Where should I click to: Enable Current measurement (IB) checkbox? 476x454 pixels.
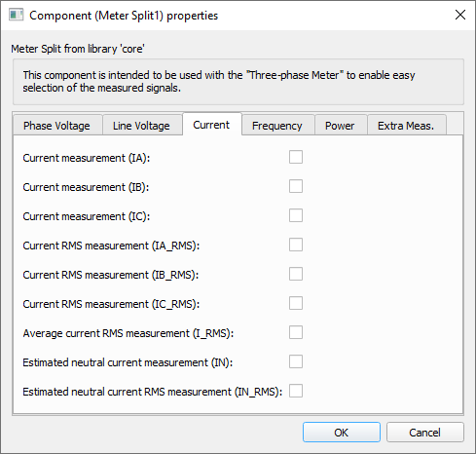296,186
